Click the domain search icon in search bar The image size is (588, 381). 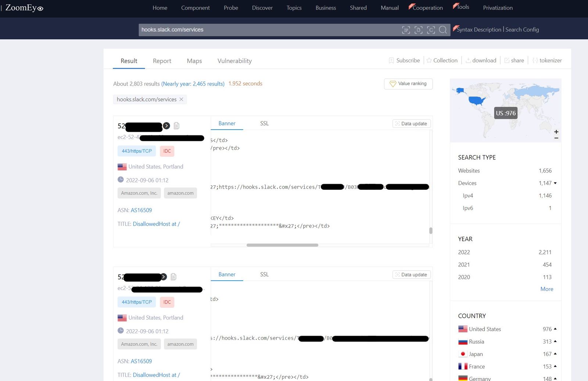coord(419,30)
